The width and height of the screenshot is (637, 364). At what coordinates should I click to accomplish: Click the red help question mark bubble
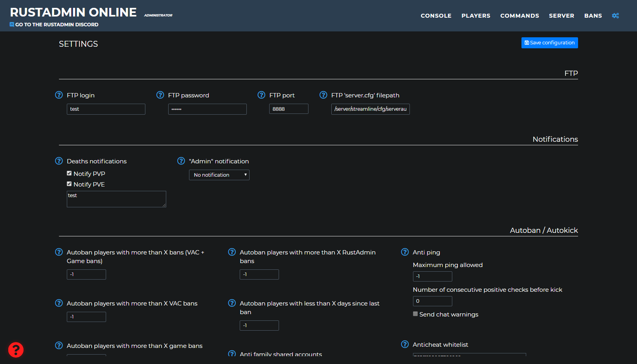16,350
